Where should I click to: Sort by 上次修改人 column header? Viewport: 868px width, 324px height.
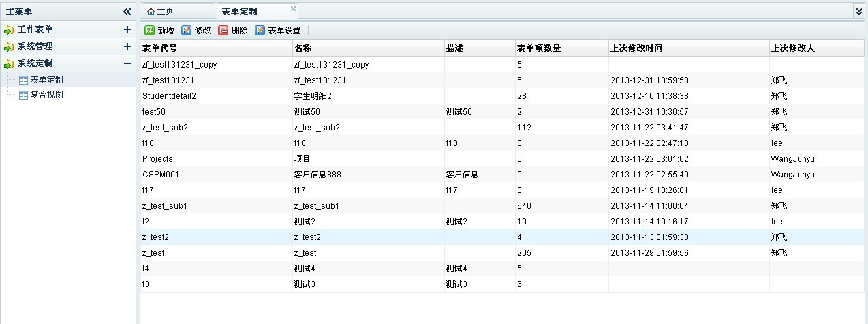[x=816, y=48]
